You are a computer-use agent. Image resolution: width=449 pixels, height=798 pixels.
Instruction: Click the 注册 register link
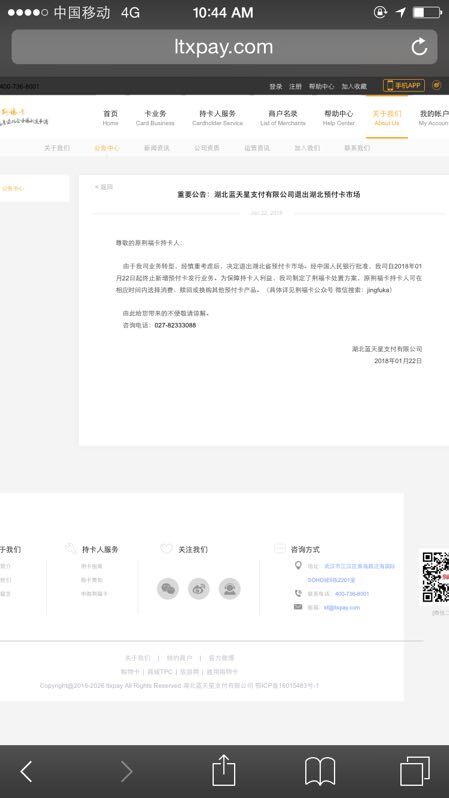pyautogui.click(x=295, y=87)
